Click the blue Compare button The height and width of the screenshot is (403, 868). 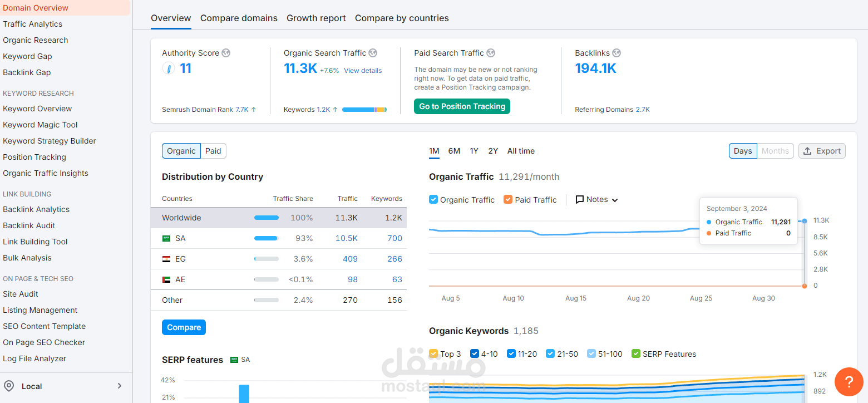coord(184,327)
